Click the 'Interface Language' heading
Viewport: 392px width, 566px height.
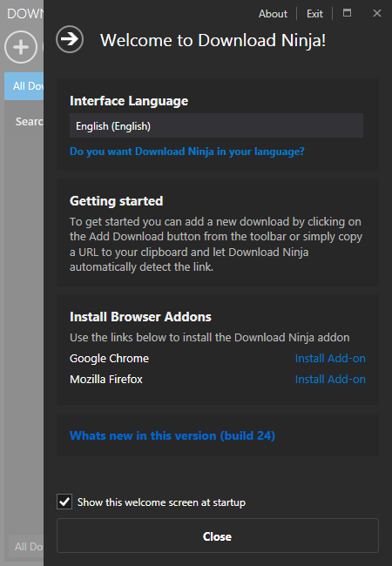click(x=129, y=101)
